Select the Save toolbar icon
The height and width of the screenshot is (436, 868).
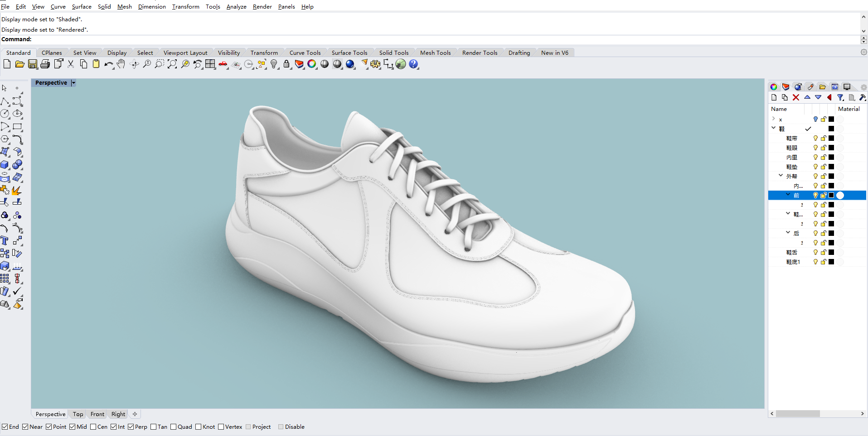[33, 64]
